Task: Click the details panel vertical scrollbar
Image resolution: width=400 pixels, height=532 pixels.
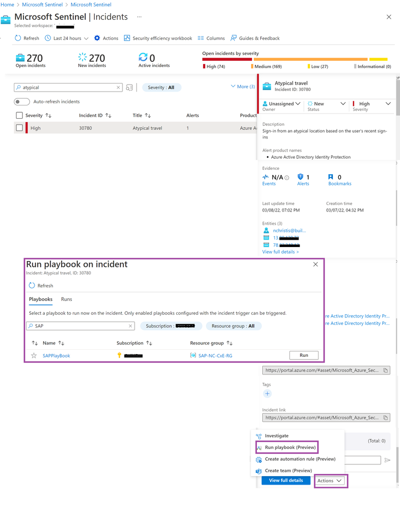Action: pos(398,99)
